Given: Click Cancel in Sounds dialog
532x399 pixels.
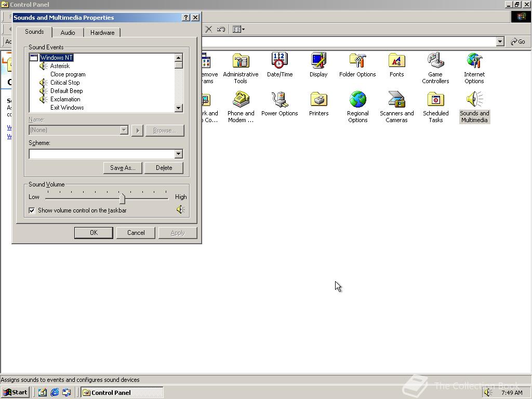Looking at the screenshot, I should pos(136,233).
